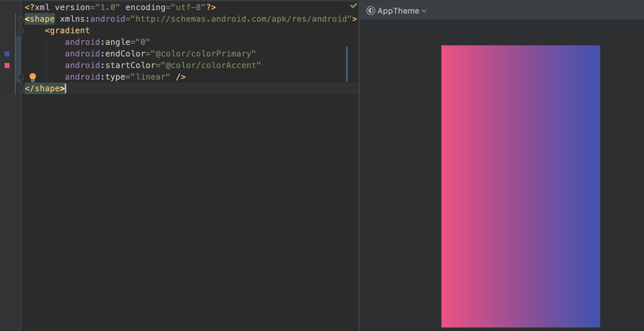
Task: Click the fold end marker beside the lightbulb
Action: [21, 77]
